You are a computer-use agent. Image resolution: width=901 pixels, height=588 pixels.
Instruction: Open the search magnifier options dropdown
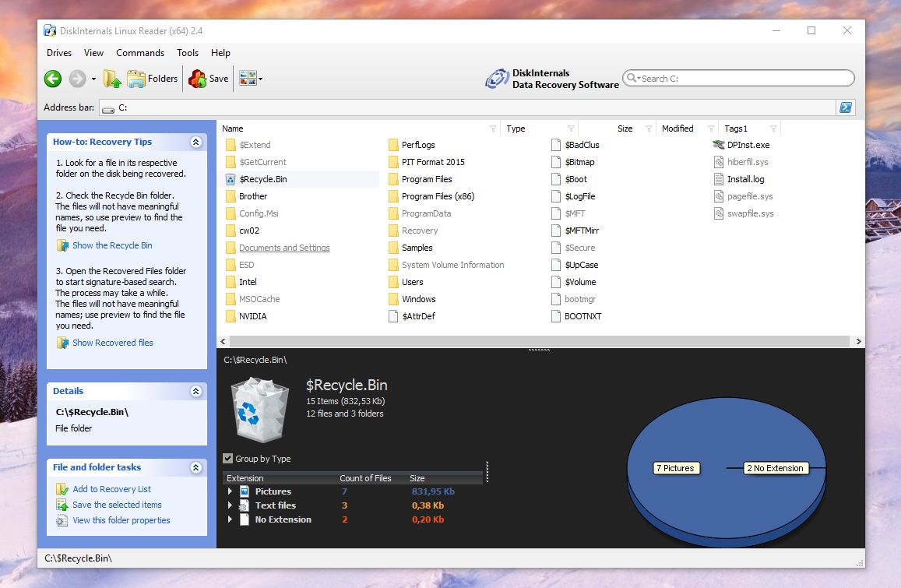point(633,78)
